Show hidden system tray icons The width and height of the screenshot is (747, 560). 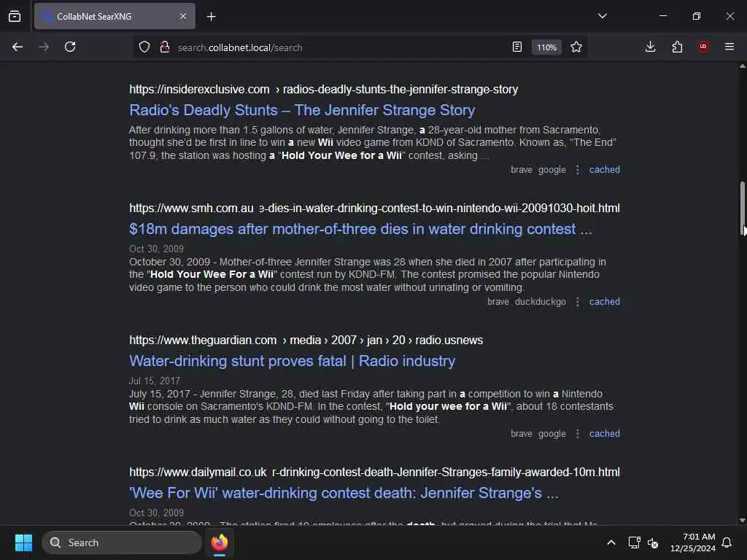pos(611,542)
